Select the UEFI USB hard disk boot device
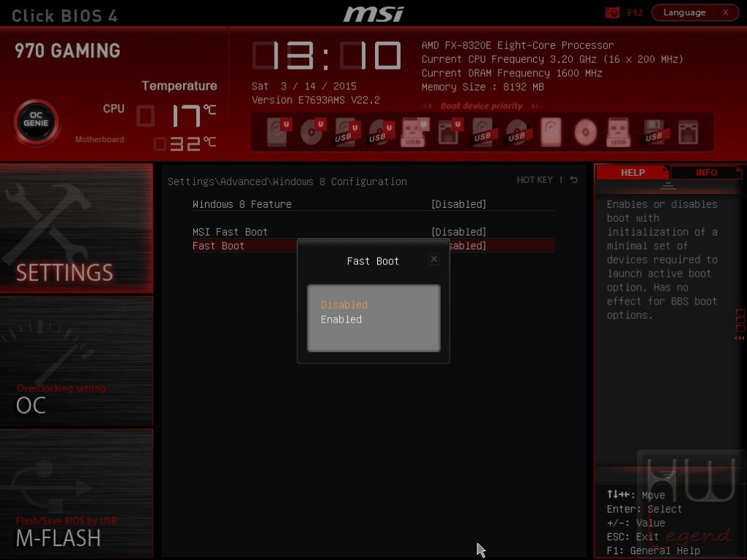Image resolution: width=747 pixels, height=560 pixels. (x=346, y=132)
